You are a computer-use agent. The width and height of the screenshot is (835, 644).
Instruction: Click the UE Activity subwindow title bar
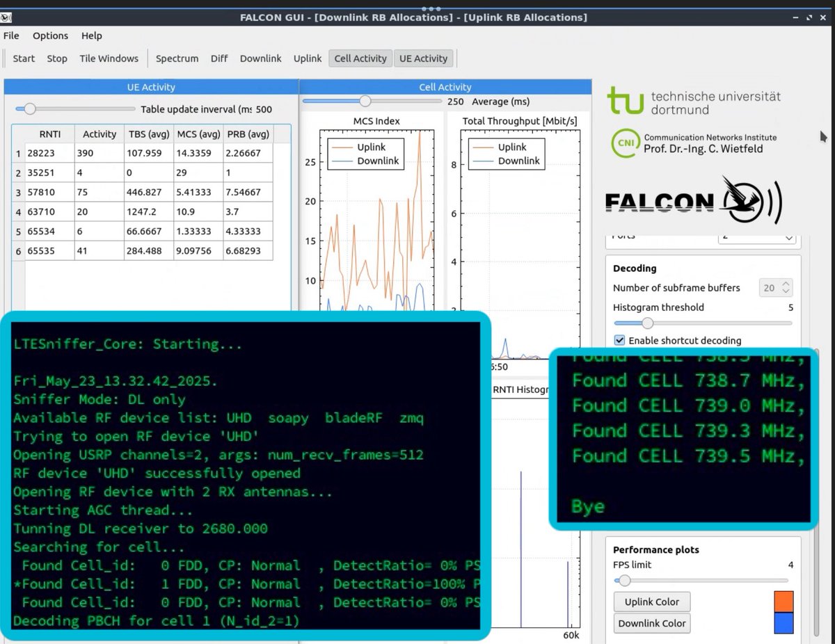click(x=151, y=87)
